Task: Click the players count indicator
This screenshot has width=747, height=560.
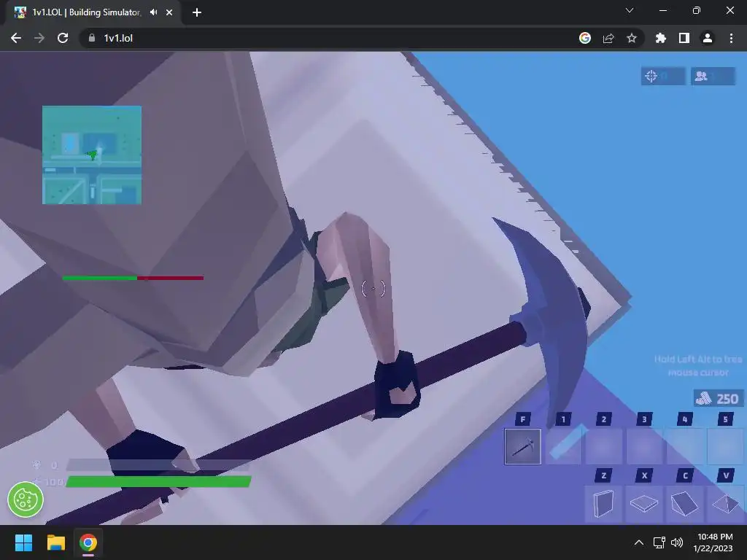Action: 713,76
